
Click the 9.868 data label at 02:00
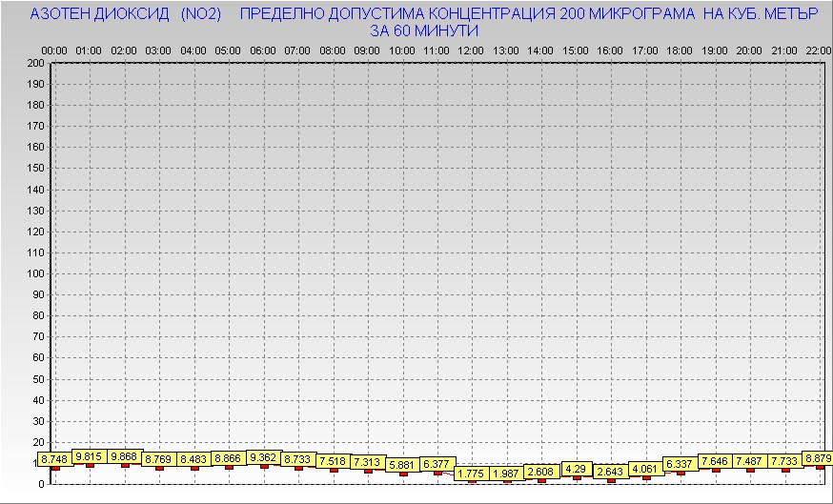pos(124,456)
